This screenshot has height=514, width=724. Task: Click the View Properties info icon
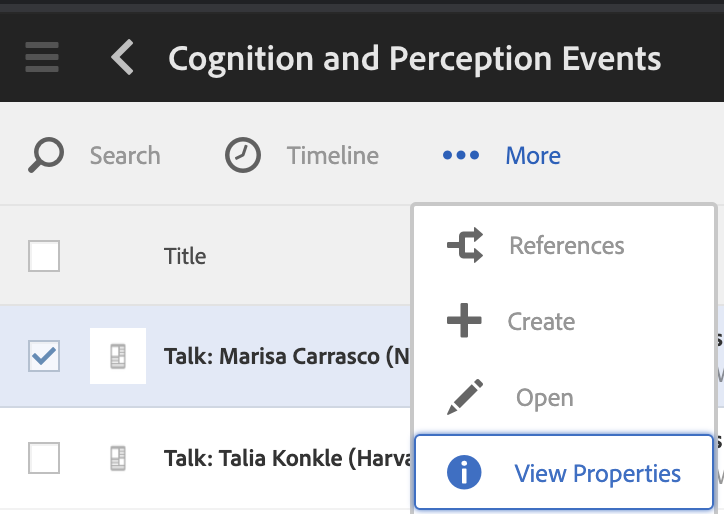[x=464, y=473]
